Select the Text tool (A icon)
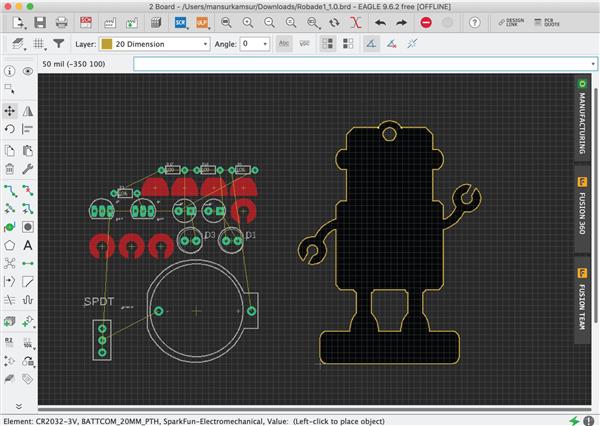 [x=28, y=245]
